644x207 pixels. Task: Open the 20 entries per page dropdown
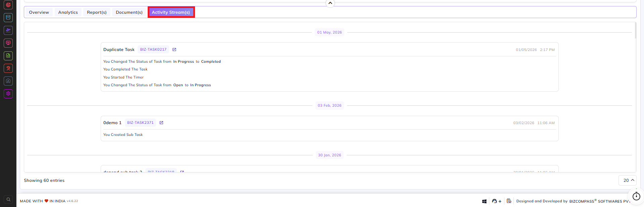click(x=628, y=180)
